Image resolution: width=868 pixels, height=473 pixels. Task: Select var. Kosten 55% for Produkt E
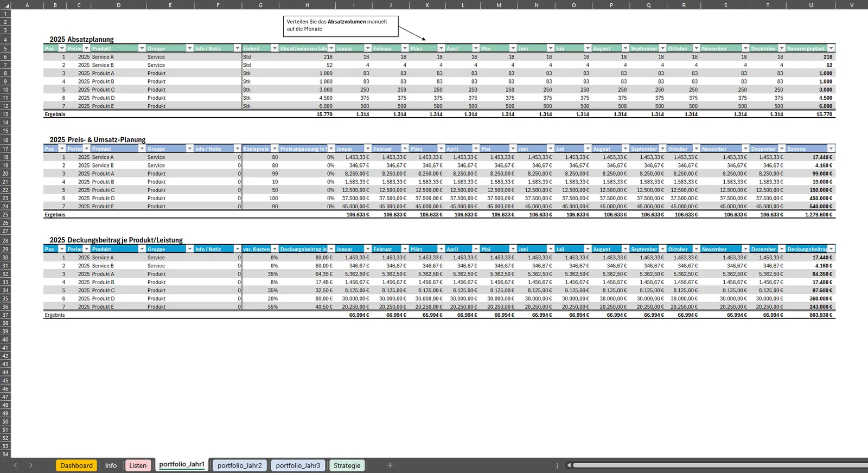point(260,307)
